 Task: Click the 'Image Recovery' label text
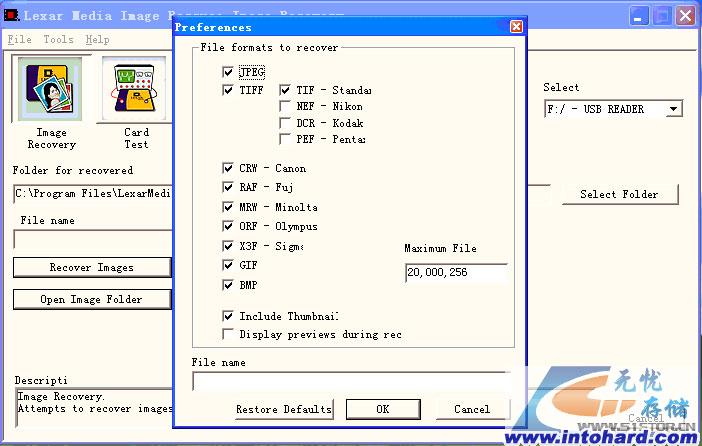click(x=51, y=138)
